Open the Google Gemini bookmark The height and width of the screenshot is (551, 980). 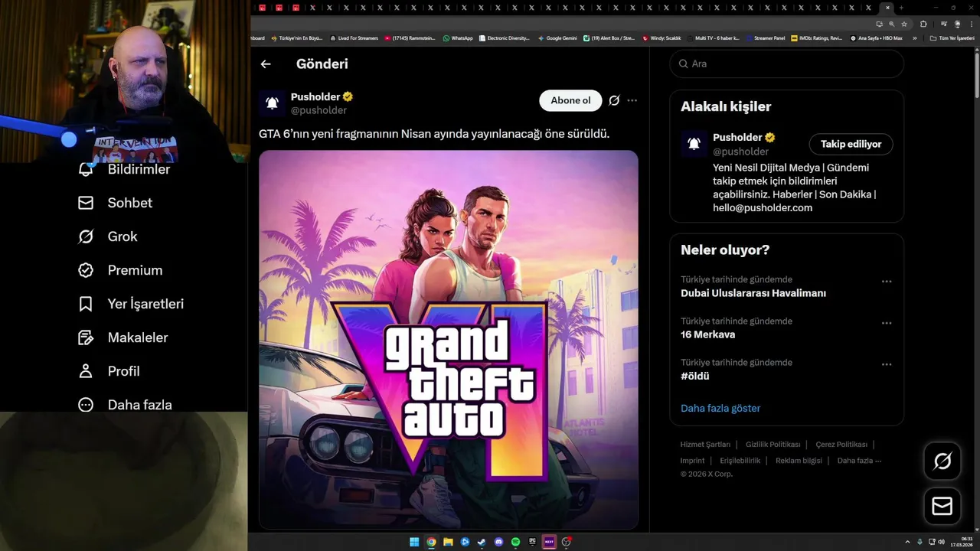tap(557, 37)
